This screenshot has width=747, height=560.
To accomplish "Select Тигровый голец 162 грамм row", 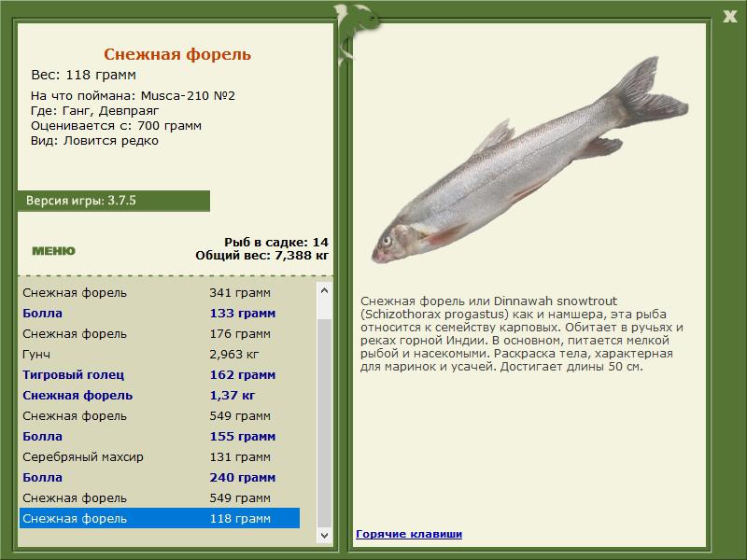I will pyautogui.click(x=160, y=375).
